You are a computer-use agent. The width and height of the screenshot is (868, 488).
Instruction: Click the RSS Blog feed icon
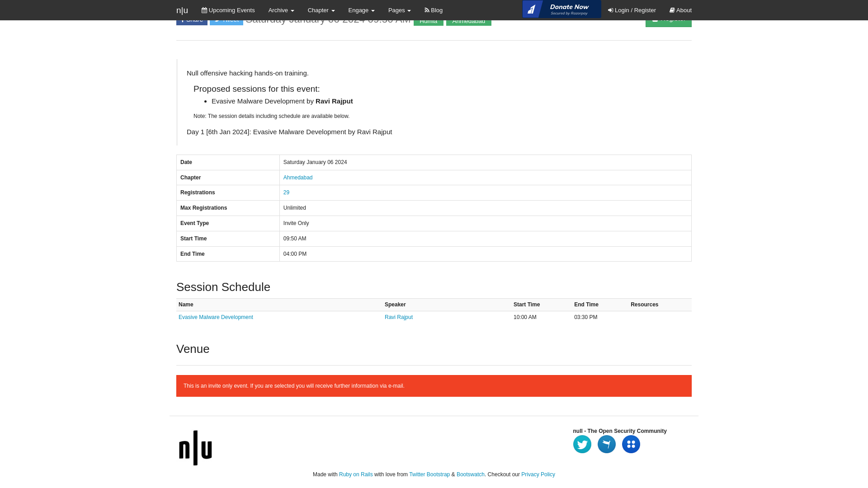[x=427, y=10]
